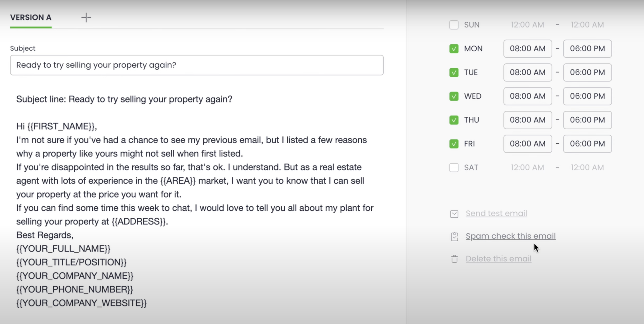Uncheck the WED checkbox
Screen dimensions: 644x324
(454, 96)
